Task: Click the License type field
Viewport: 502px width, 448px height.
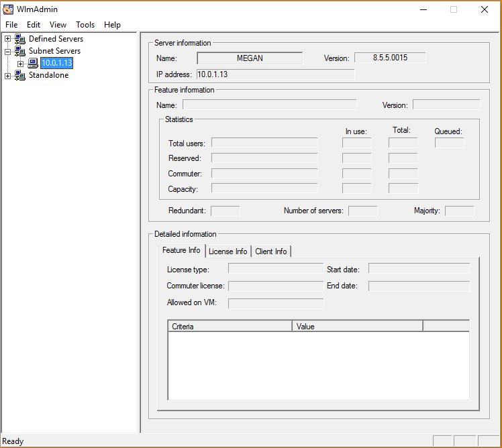Action: [276, 268]
